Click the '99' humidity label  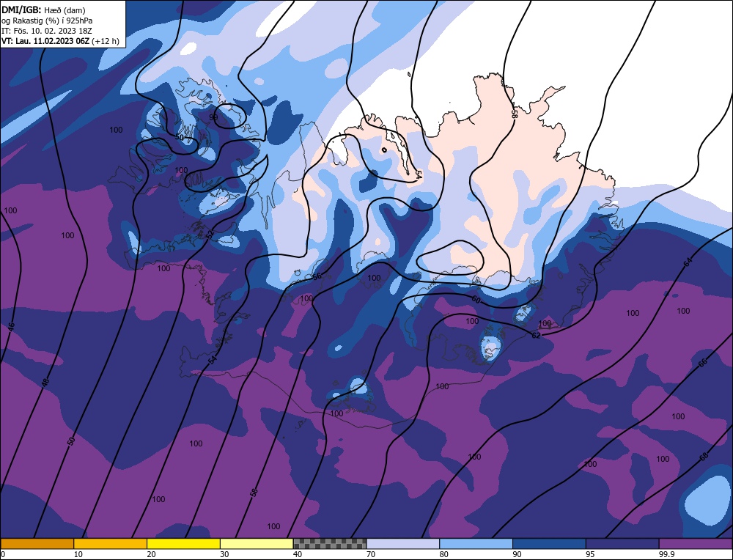tap(213, 117)
